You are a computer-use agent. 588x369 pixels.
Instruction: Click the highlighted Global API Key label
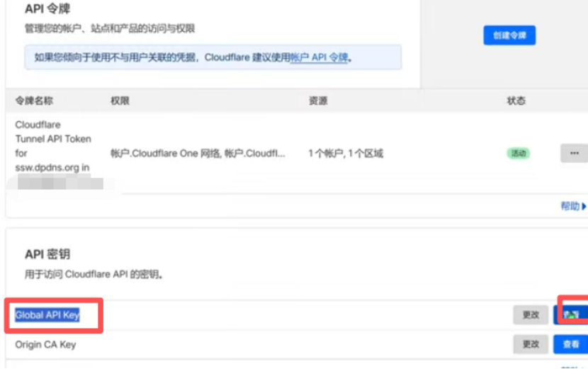(47, 315)
